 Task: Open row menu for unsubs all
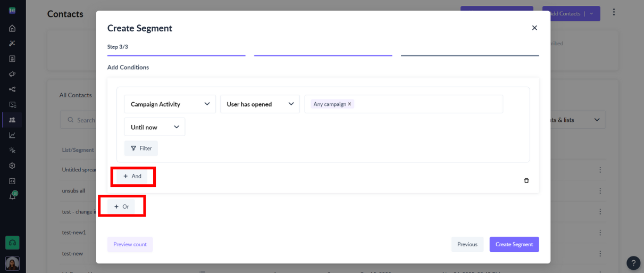click(x=600, y=191)
